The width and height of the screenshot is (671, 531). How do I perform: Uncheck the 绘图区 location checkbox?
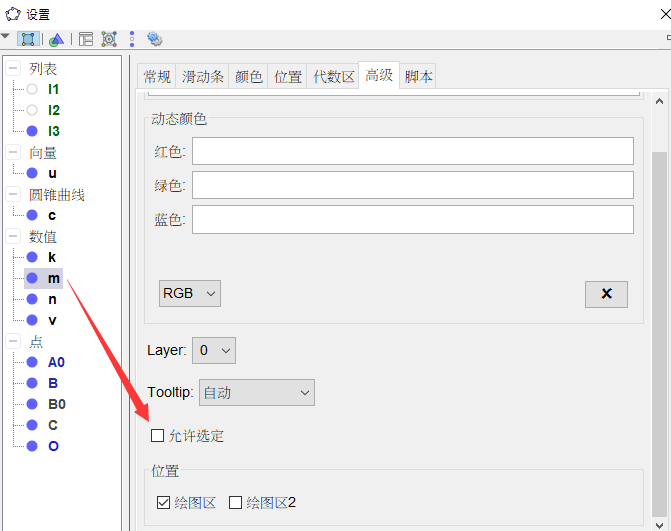pyautogui.click(x=163, y=502)
